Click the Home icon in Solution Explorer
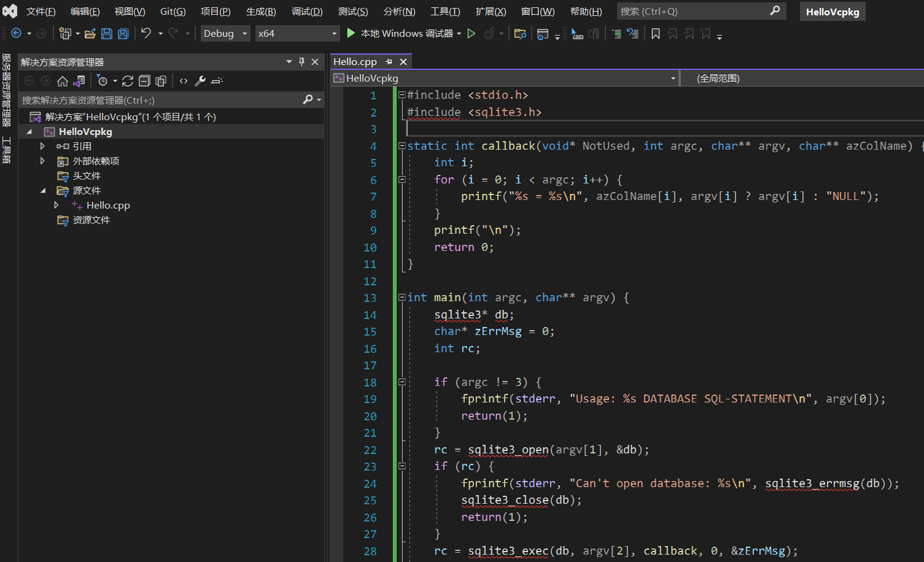The height and width of the screenshot is (562, 924). coord(63,81)
